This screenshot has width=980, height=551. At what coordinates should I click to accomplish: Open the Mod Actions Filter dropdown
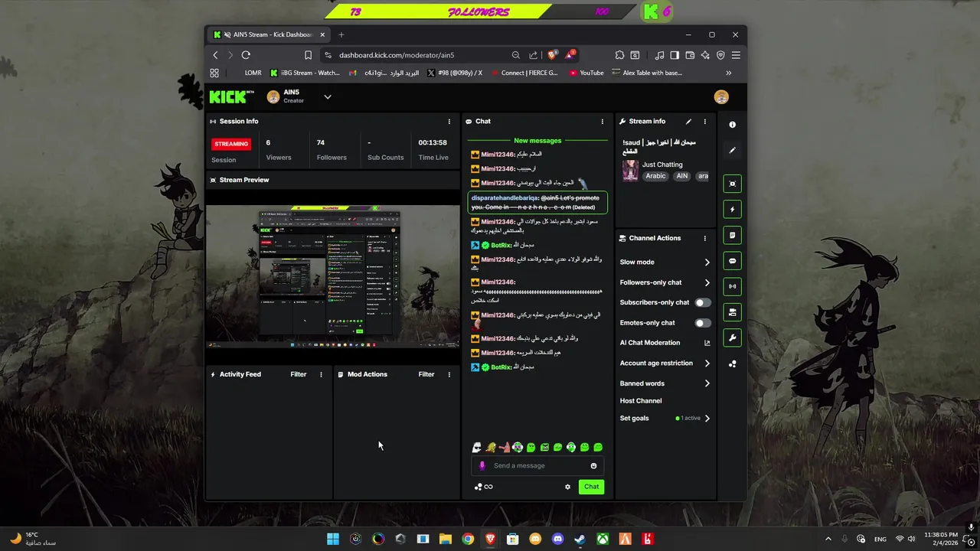click(426, 374)
